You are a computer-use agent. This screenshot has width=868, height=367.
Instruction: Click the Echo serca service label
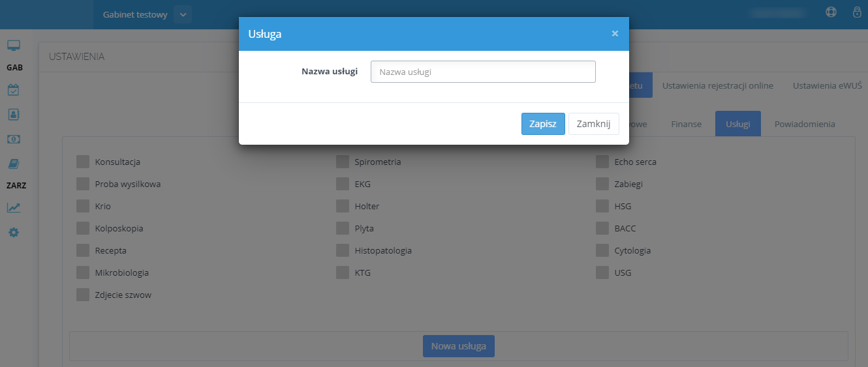(x=635, y=162)
